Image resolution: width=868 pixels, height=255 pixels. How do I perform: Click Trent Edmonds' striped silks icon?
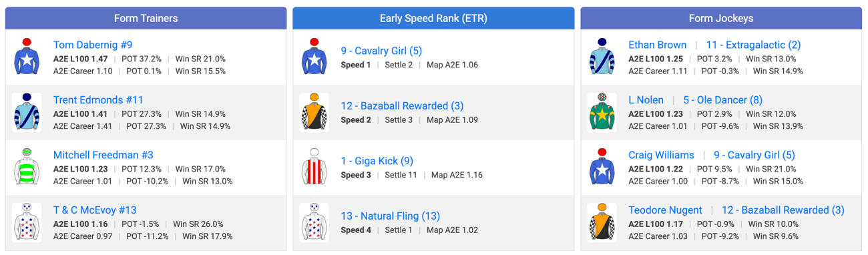(27, 112)
